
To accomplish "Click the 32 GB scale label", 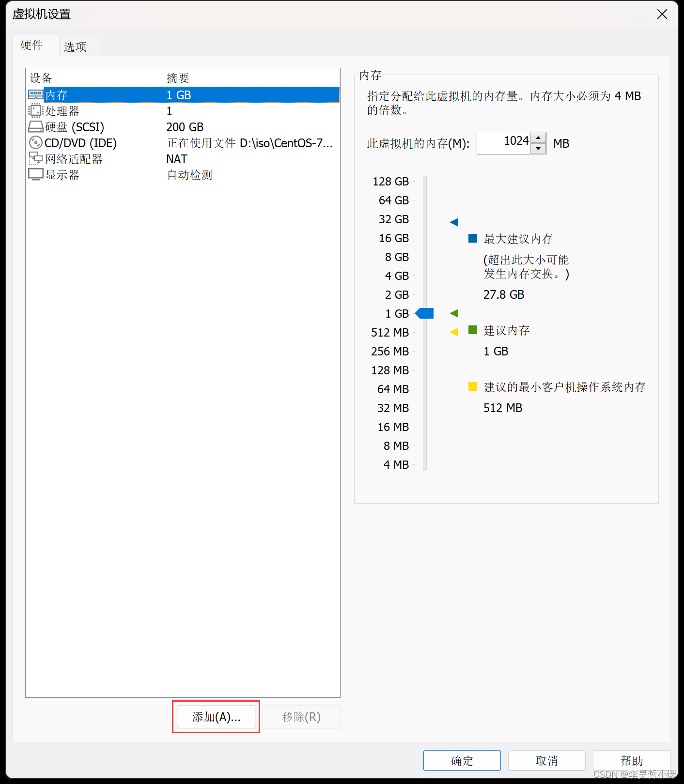I will pyautogui.click(x=394, y=219).
